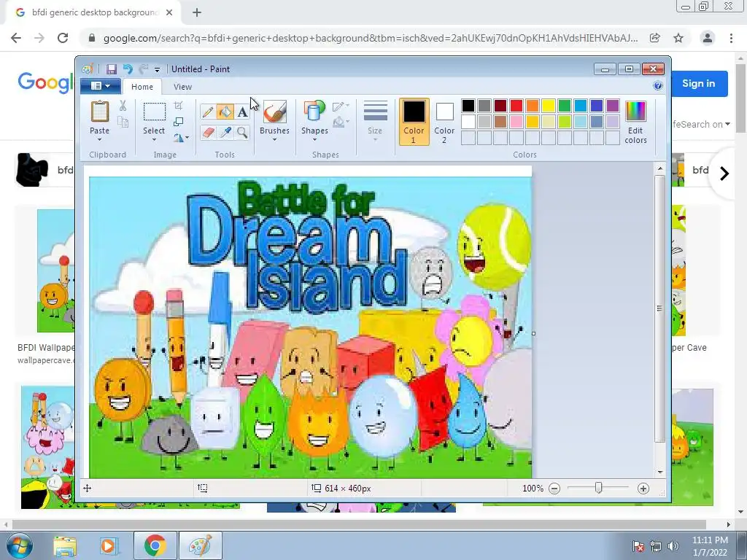This screenshot has height=560, width=747.
Task: Open Customize Quick Access Toolbar dropdown
Action: click(157, 69)
